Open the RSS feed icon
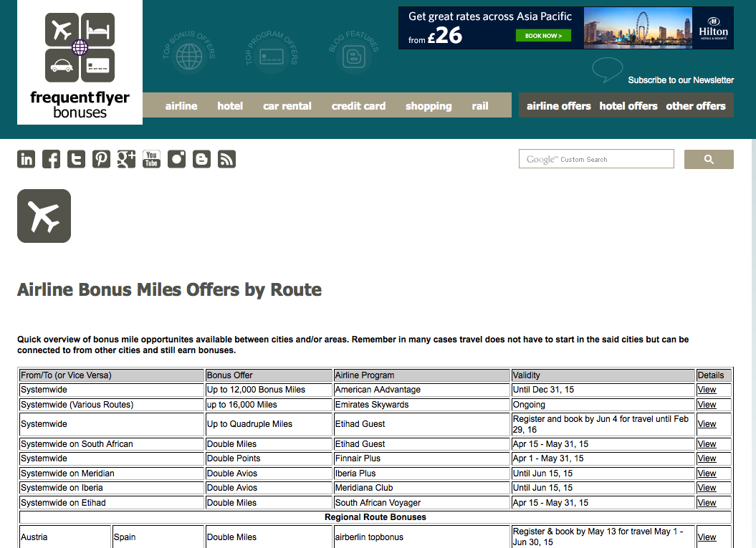 (226, 159)
